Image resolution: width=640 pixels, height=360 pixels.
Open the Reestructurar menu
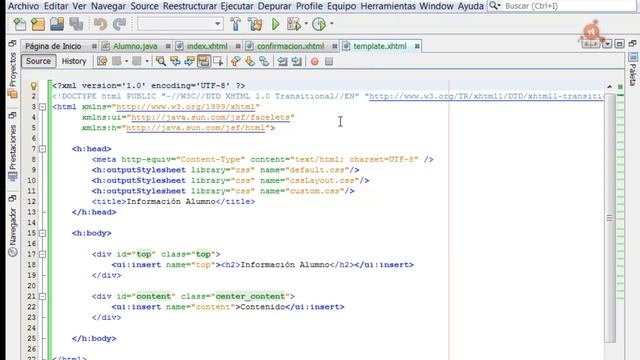click(190, 6)
